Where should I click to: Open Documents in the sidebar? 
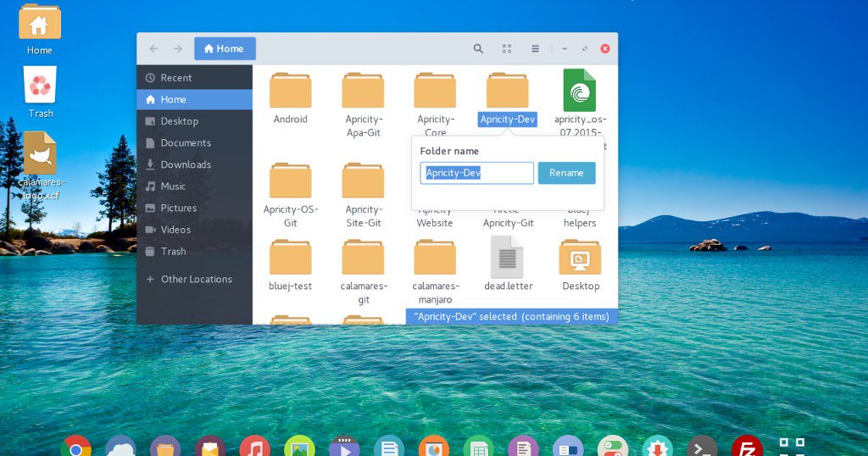pos(194,142)
